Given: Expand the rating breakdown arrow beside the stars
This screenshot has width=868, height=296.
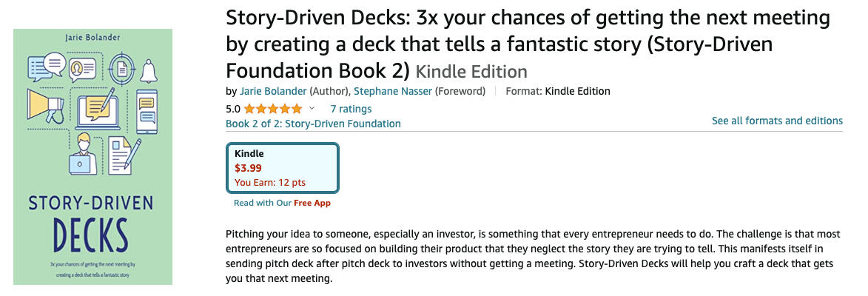Looking at the screenshot, I should point(312,109).
